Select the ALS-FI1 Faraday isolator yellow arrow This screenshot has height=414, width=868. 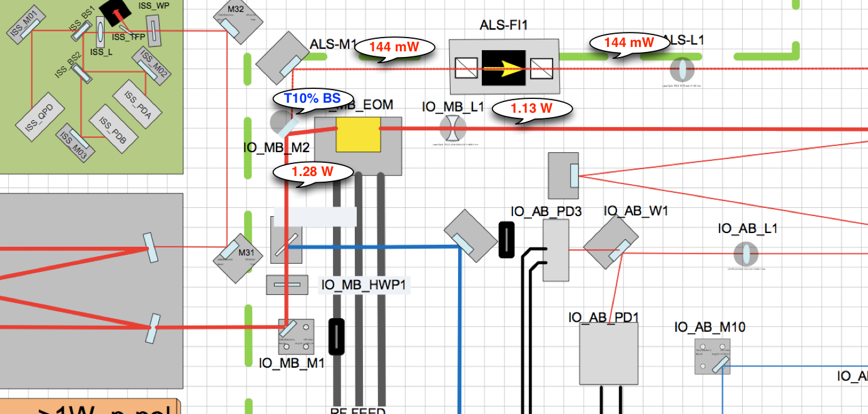point(504,68)
